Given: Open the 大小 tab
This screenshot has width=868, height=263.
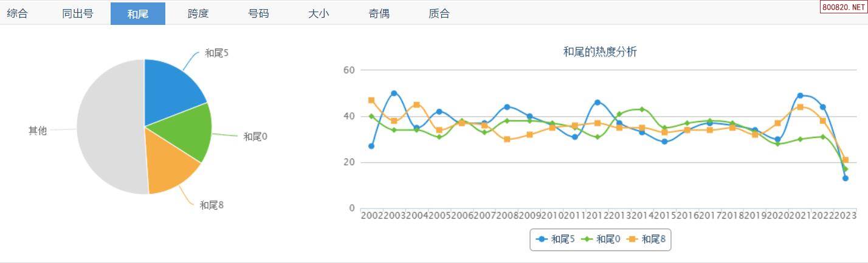Looking at the screenshot, I should click(x=319, y=13).
